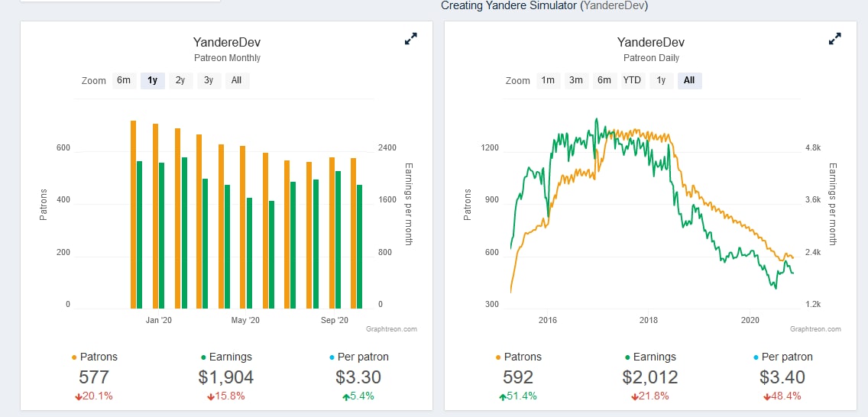Set the Daily chart zoom to 6m
The width and height of the screenshot is (868, 417).
point(604,80)
